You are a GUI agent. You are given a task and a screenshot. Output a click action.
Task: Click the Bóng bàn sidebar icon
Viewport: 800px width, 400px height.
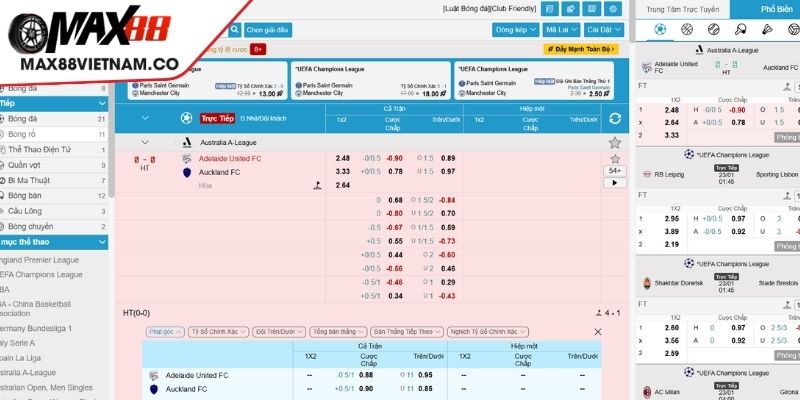[2, 195]
